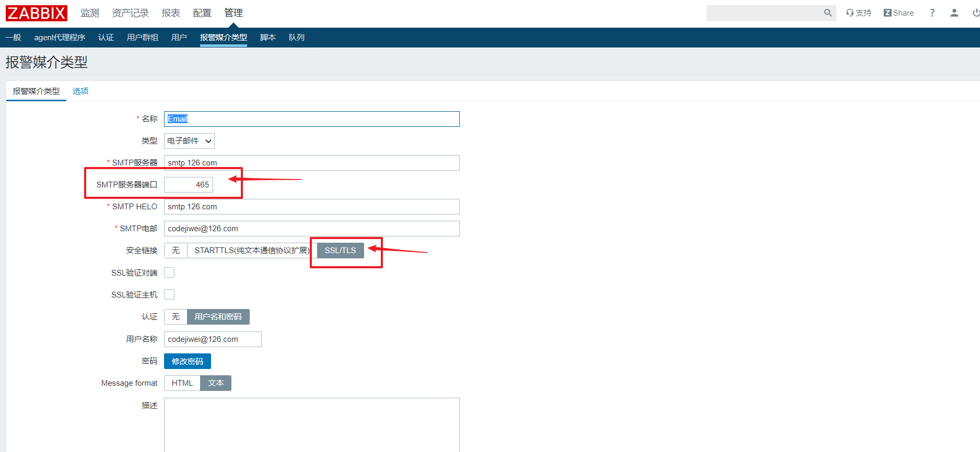Open the 配置 top menu
This screenshot has height=452, width=980.
tap(202, 13)
